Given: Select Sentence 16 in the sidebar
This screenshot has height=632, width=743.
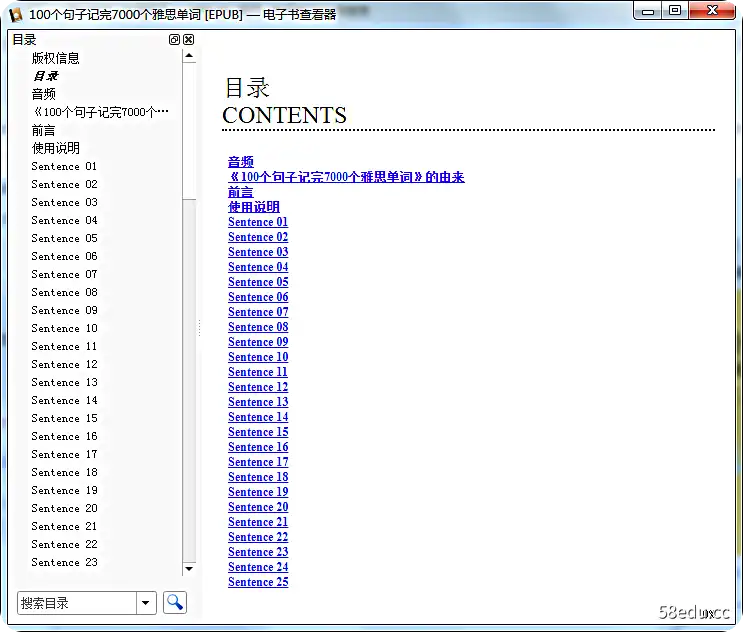Looking at the screenshot, I should pos(64,436).
